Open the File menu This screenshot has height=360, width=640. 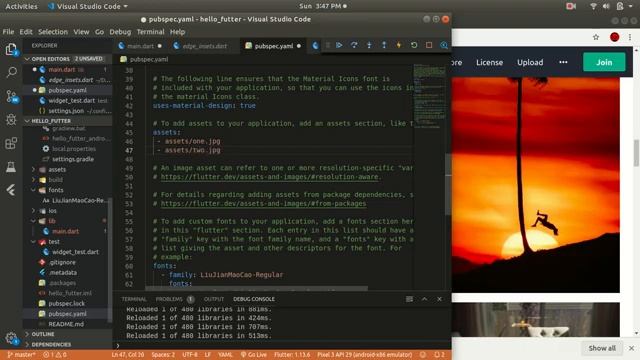click(8, 32)
